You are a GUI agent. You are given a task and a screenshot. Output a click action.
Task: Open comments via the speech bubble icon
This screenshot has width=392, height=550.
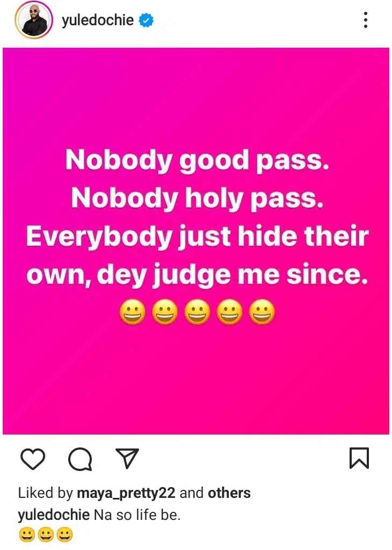[81, 459]
